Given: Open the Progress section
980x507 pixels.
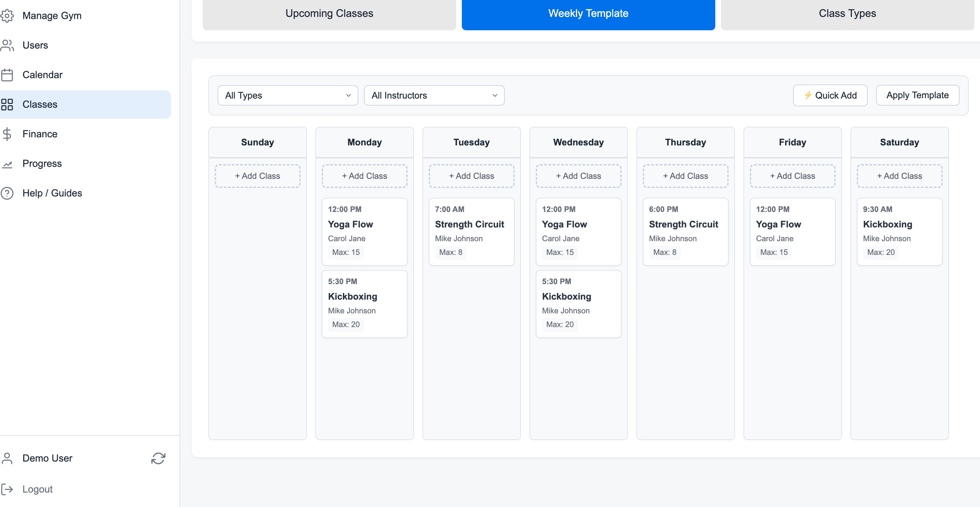Looking at the screenshot, I should pyautogui.click(x=86, y=164).
